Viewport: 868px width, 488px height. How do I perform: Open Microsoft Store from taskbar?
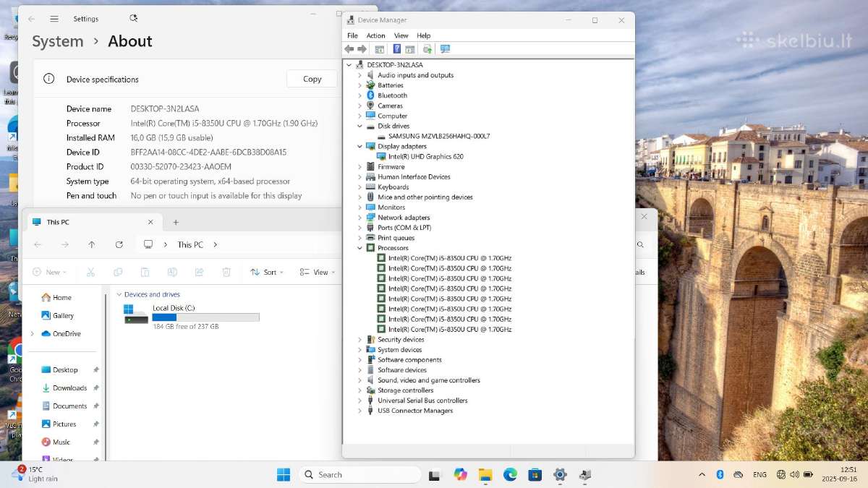(535, 474)
